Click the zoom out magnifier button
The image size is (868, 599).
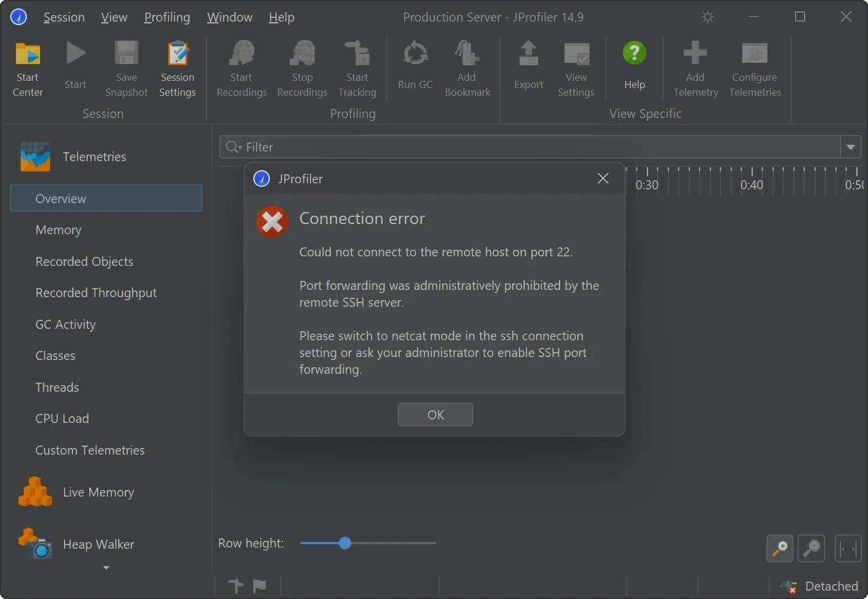(812, 548)
